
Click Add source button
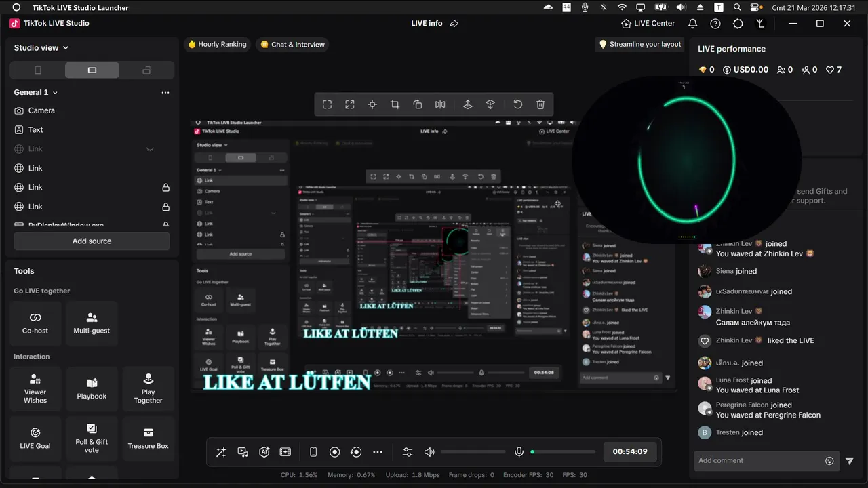[92, 241]
